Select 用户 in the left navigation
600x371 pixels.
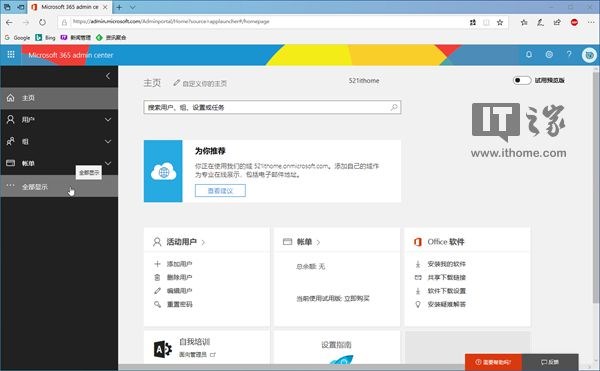click(x=59, y=120)
